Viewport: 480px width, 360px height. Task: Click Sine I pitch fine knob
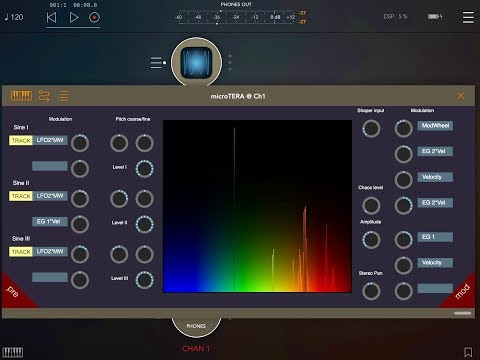click(x=144, y=143)
